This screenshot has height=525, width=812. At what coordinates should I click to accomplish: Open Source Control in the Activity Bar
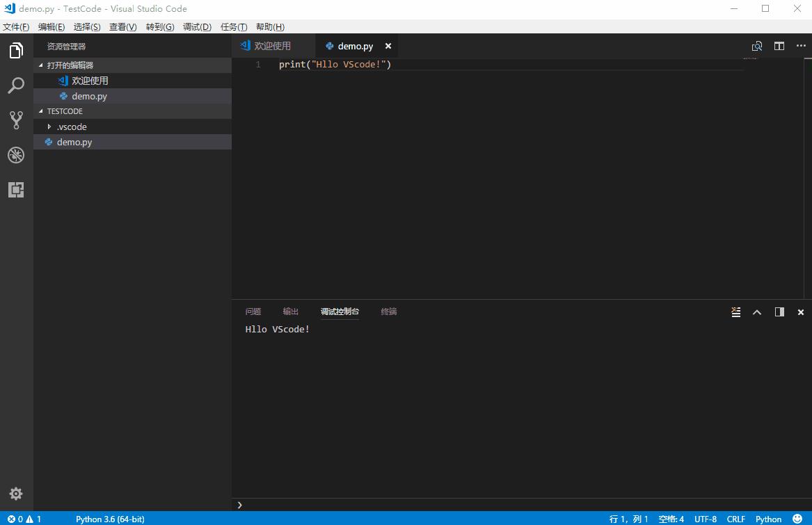tap(15, 120)
